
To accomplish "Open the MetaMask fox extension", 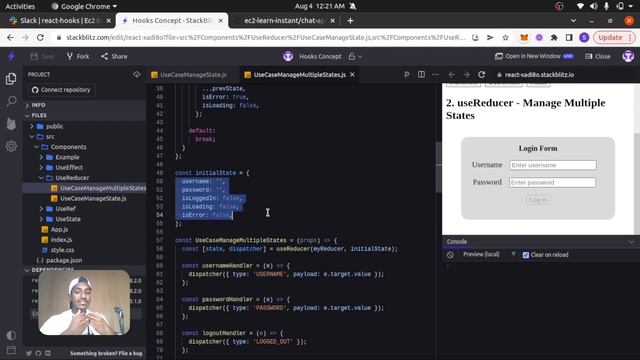I will point(524,38).
